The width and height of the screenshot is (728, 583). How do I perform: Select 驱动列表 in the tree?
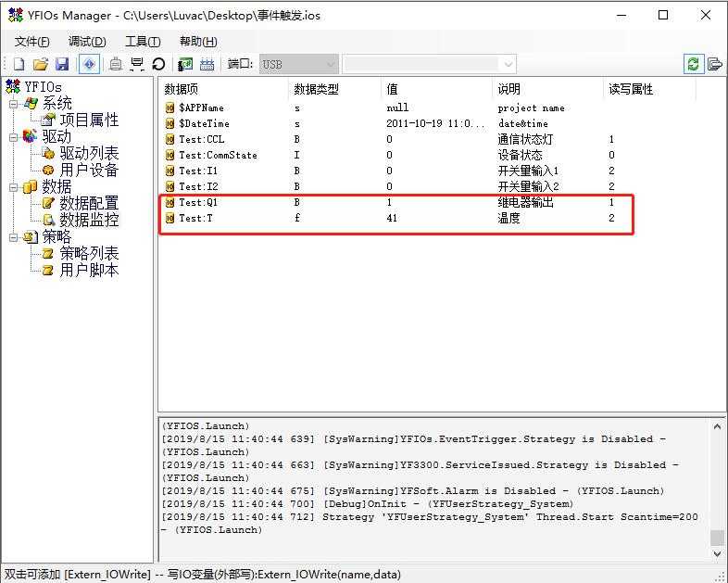point(89,153)
